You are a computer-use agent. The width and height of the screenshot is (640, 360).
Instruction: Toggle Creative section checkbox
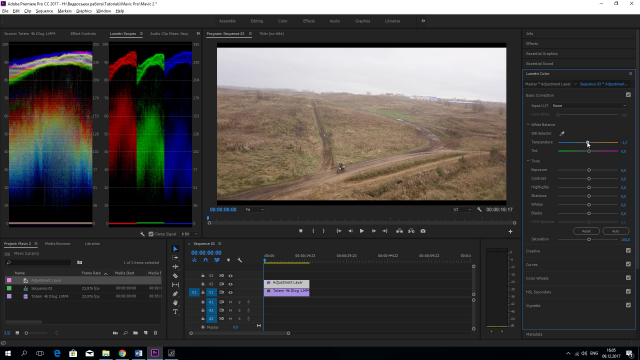[628, 251]
